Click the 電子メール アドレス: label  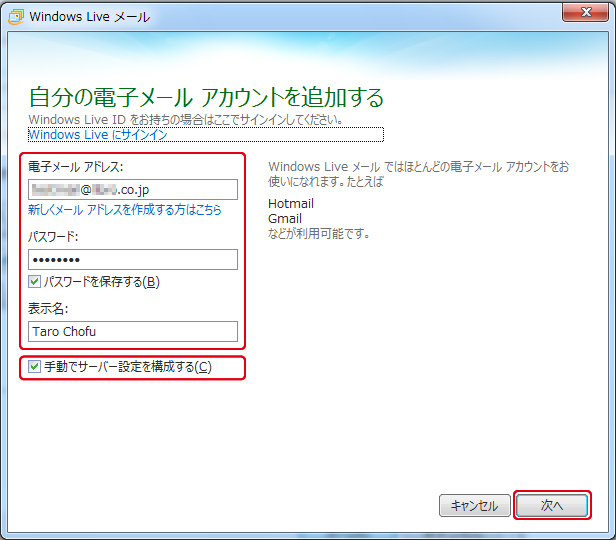tap(75, 167)
